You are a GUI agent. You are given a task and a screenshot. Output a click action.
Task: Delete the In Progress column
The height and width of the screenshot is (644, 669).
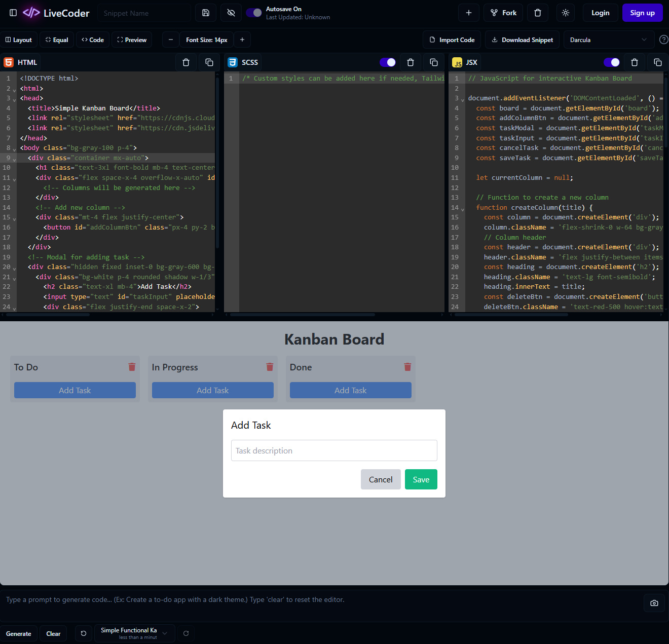tap(270, 367)
